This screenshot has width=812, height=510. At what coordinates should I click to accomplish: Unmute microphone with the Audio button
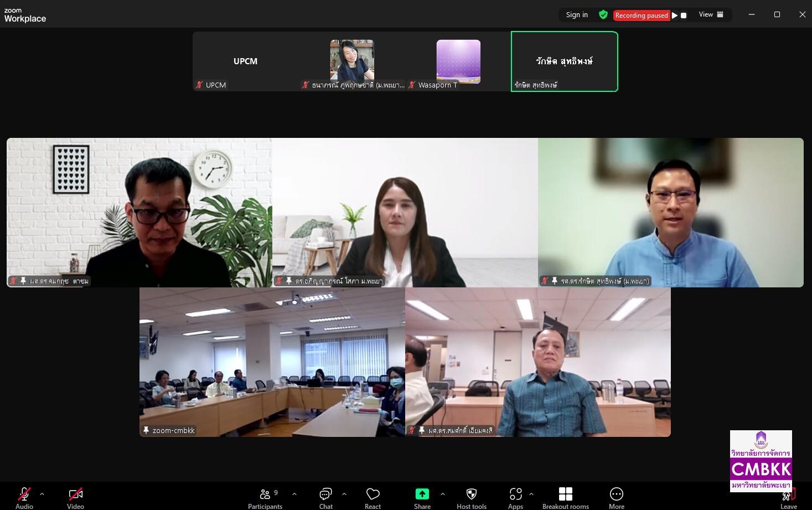[x=24, y=497]
